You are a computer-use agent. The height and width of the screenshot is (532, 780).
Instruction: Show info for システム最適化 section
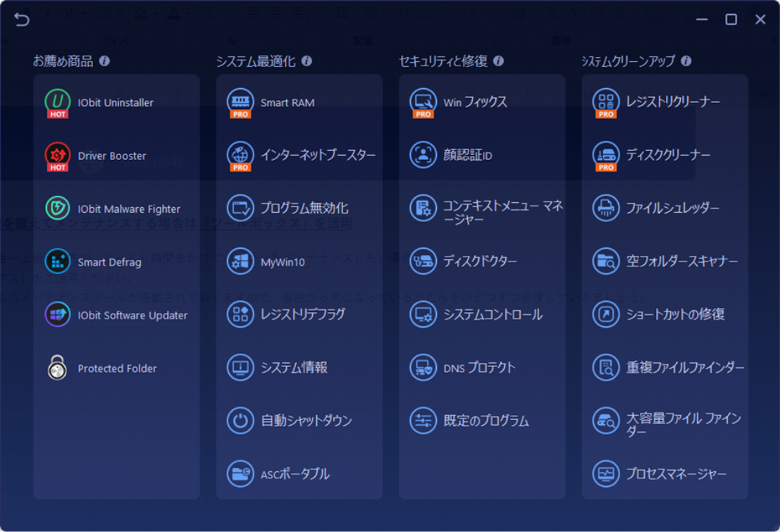[307, 61]
